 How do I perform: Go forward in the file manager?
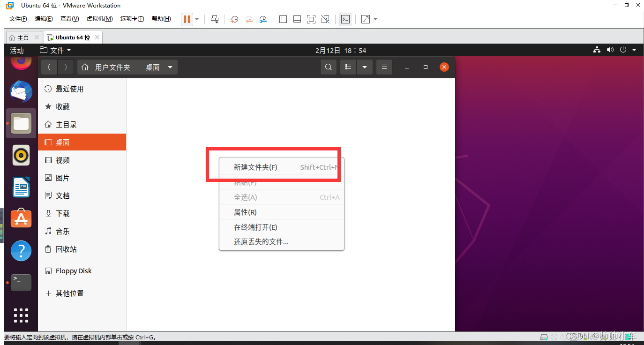[x=66, y=67]
